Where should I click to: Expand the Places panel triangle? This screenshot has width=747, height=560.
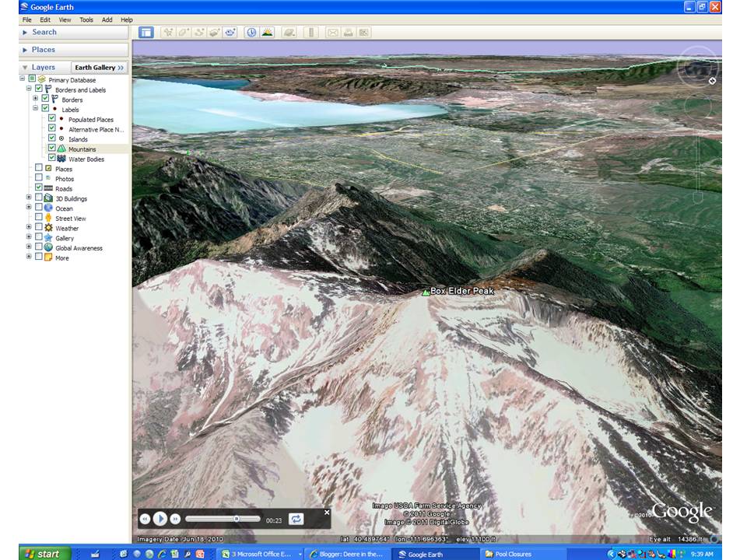[25, 50]
